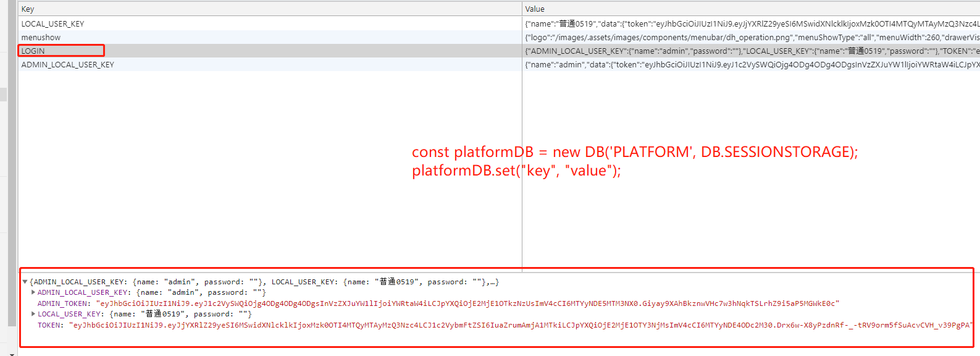Click the TOKEN property name in preview
The width and height of the screenshot is (980, 356).
[49, 325]
